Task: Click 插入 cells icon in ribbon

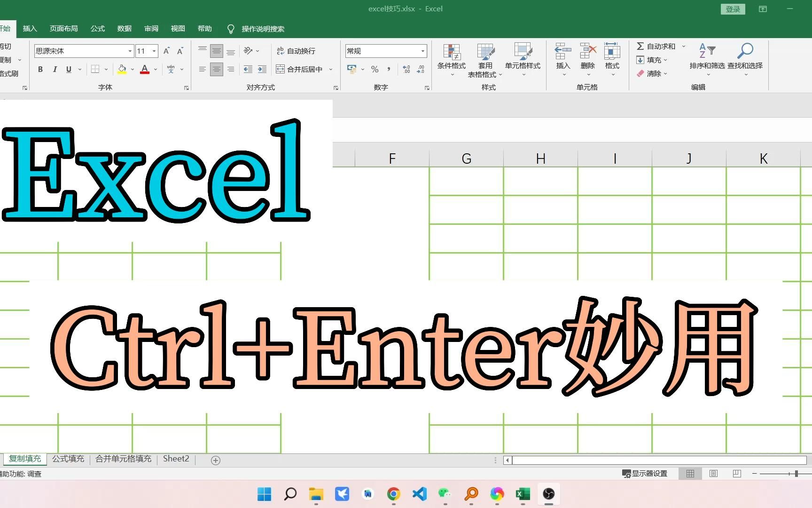Action: point(563,60)
